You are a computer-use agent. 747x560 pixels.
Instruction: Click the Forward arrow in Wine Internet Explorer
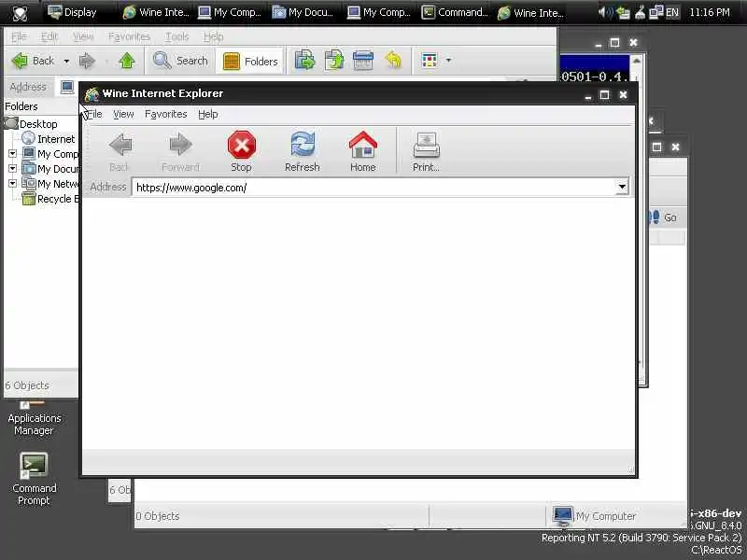180,151
